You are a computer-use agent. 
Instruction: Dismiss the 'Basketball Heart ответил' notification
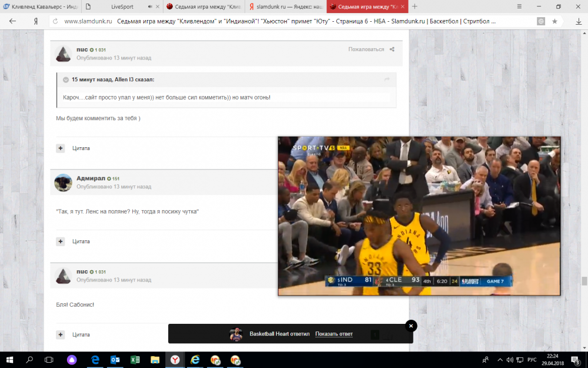click(x=411, y=326)
